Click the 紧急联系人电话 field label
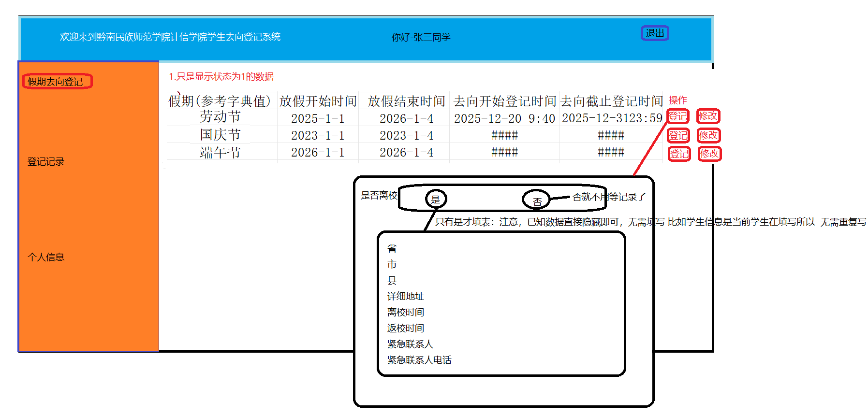868x415 pixels. [x=419, y=360]
